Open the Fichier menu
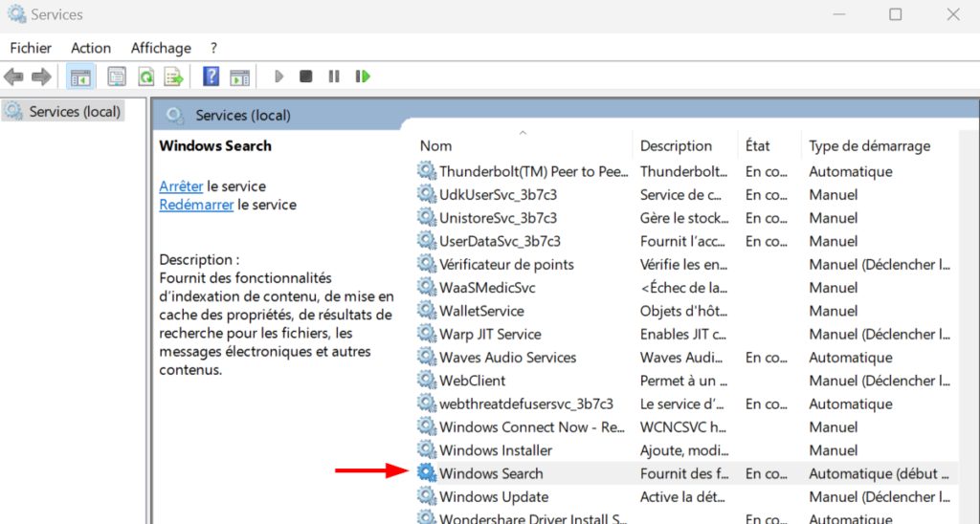Screen dimensions: 980x524 click(31, 48)
